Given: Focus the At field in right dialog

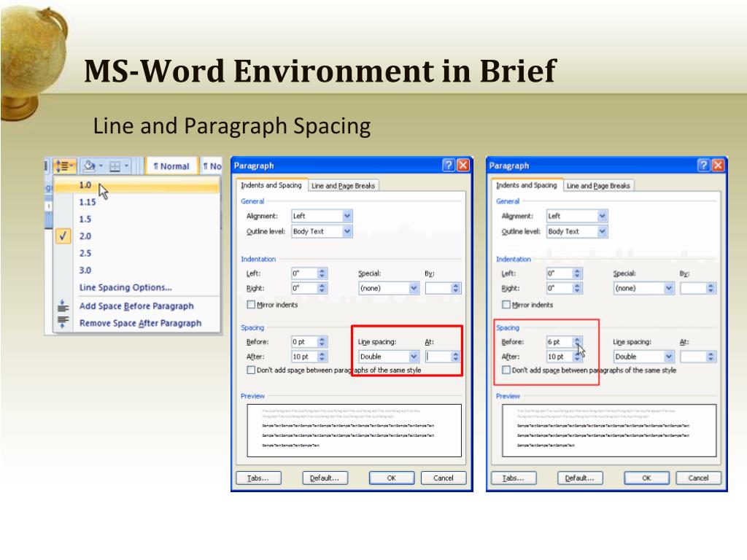Looking at the screenshot, I should (693, 357).
